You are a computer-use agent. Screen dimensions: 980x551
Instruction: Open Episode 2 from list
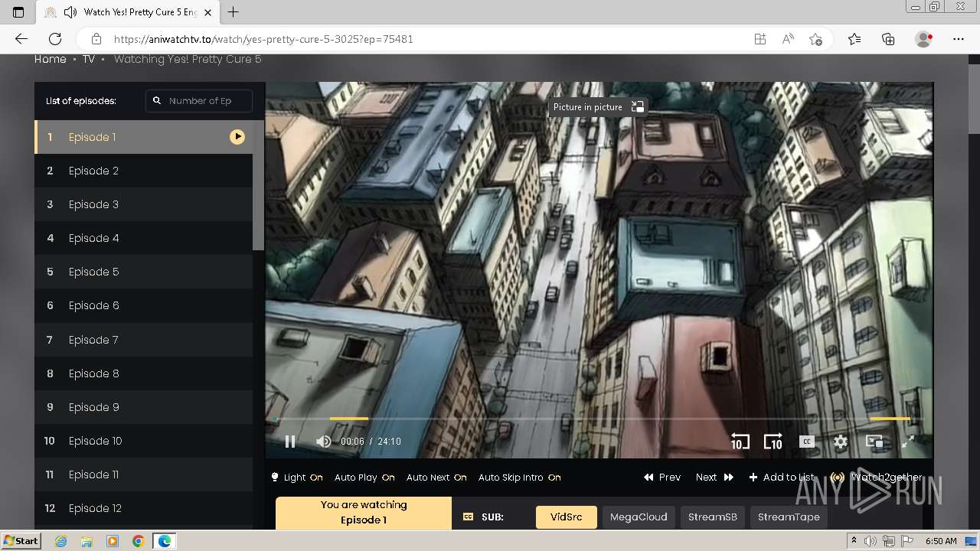coord(144,171)
